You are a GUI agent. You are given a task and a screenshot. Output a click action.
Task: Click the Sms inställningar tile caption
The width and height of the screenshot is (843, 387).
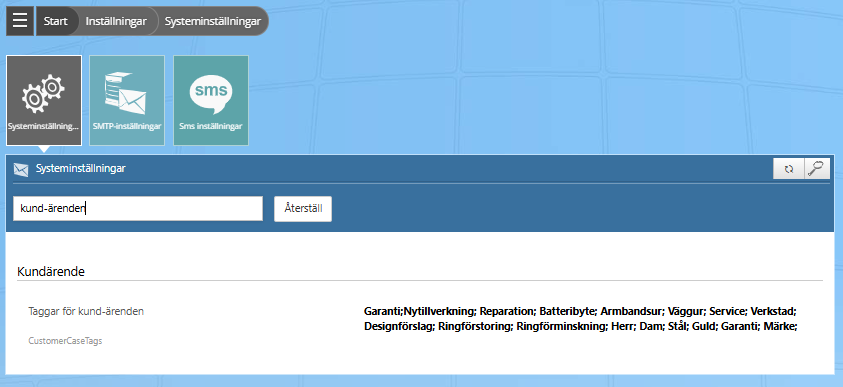(211, 126)
